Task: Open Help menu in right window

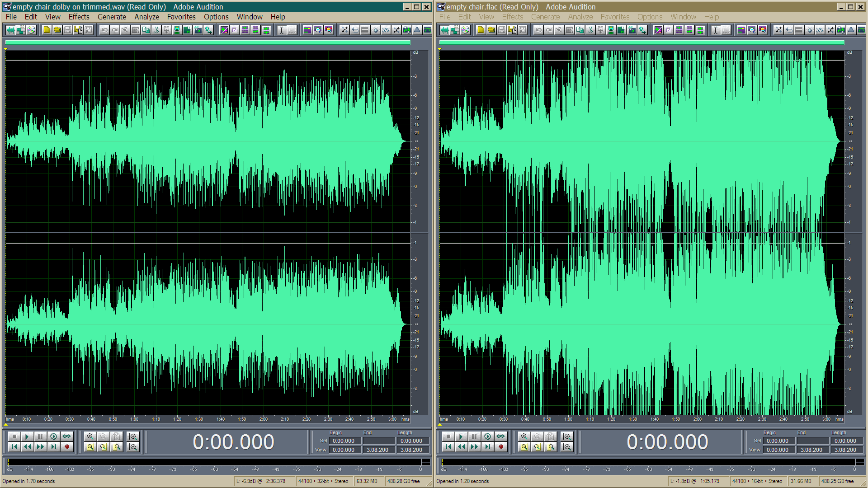Action: [x=712, y=17]
